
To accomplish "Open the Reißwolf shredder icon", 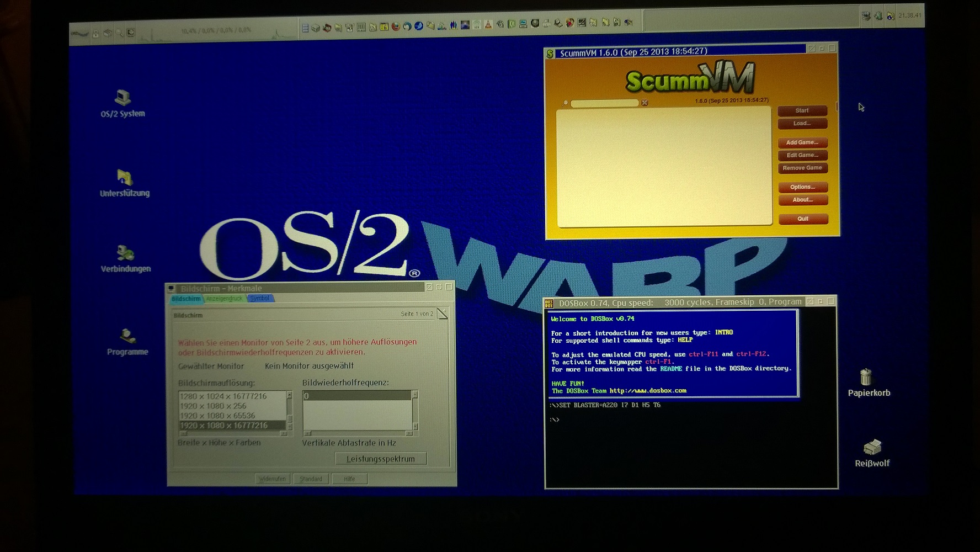I will click(x=872, y=447).
